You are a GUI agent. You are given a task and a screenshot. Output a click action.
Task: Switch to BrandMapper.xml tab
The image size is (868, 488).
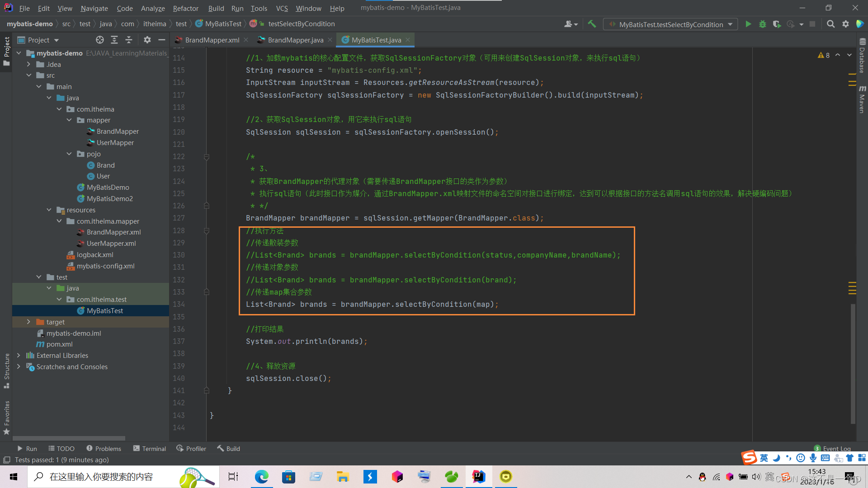(x=212, y=40)
